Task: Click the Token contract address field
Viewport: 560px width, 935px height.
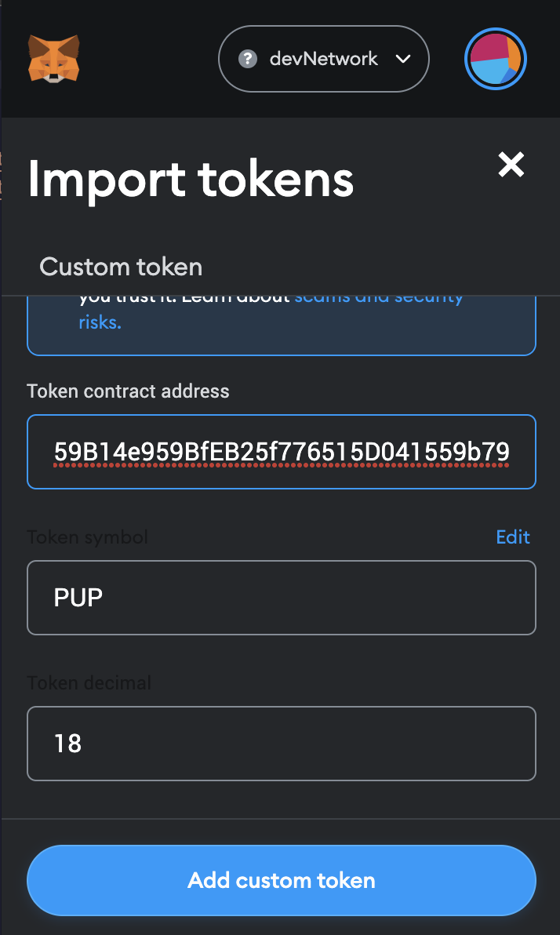Action: (281, 452)
